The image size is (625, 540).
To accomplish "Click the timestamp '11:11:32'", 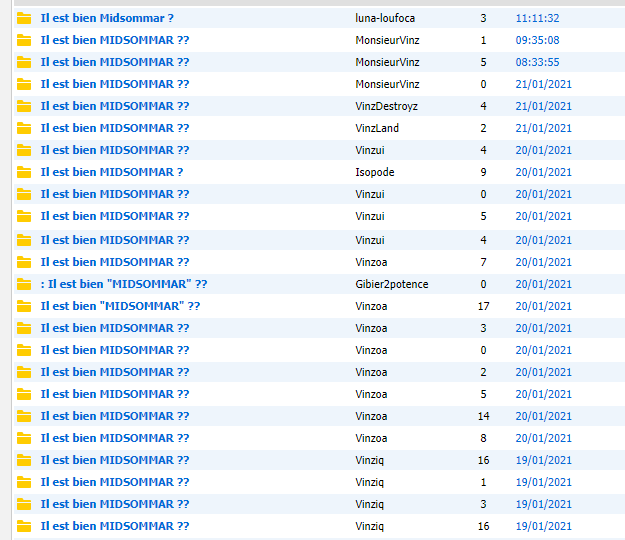I will (537, 18).
